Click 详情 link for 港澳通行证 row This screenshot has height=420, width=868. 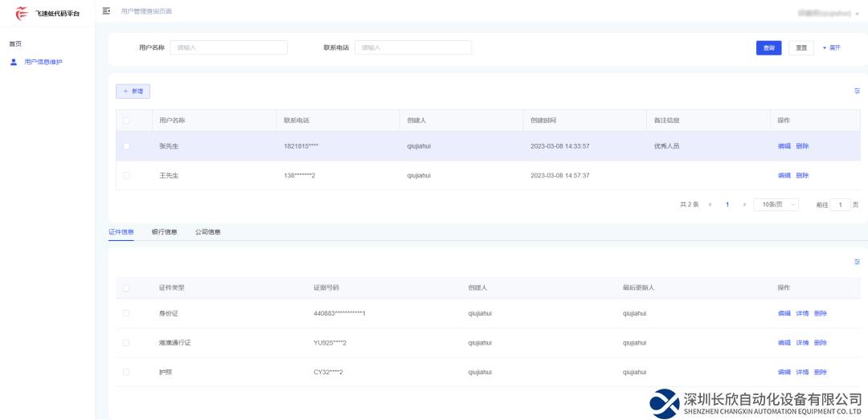tap(802, 343)
